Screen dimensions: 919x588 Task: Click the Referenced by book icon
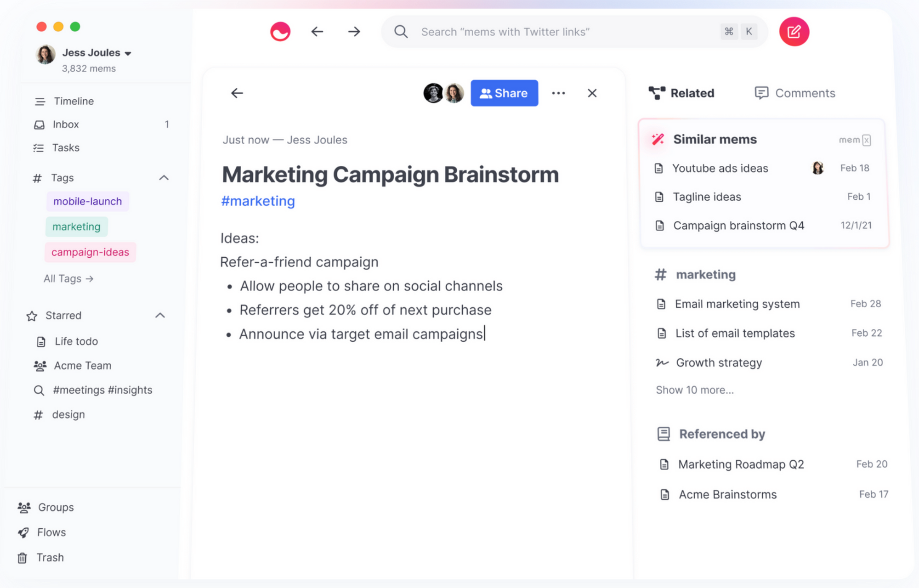pyautogui.click(x=664, y=434)
